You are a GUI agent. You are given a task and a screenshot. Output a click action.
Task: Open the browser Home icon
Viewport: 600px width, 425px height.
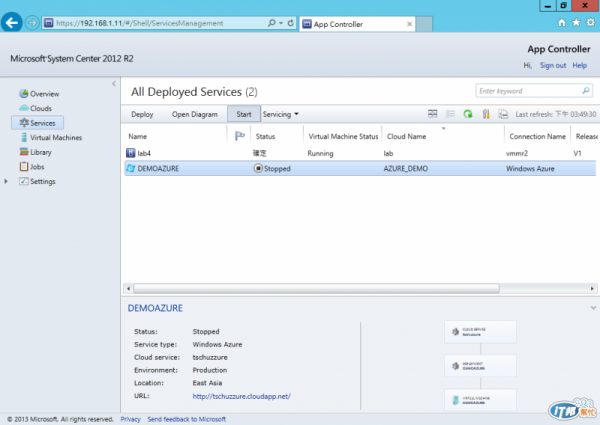tap(562, 23)
